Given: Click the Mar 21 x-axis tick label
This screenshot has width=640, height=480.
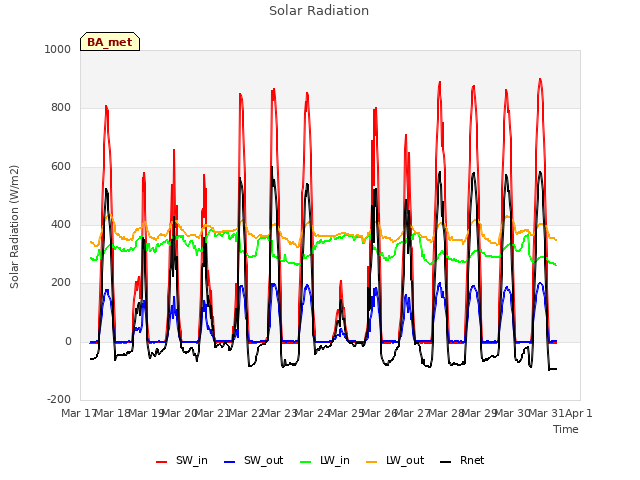Looking at the screenshot, I should (x=212, y=413).
